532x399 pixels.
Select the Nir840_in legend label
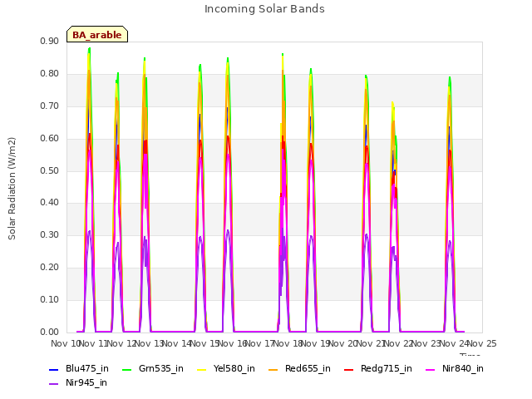pos(463,369)
